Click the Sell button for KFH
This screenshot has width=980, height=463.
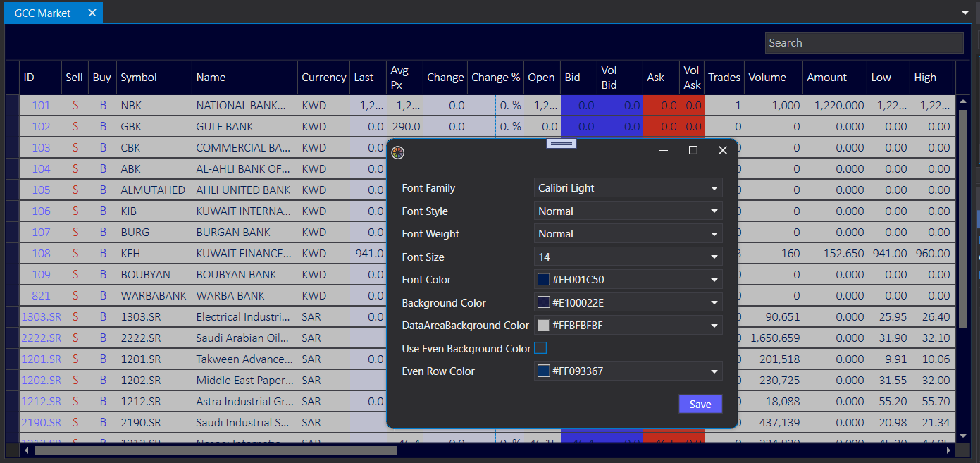pyautogui.click(x=75, y=254)
